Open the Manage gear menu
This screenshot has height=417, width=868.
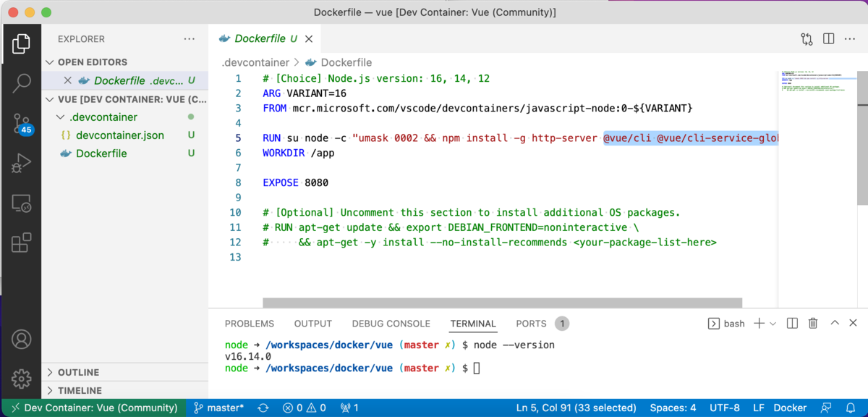22,378
